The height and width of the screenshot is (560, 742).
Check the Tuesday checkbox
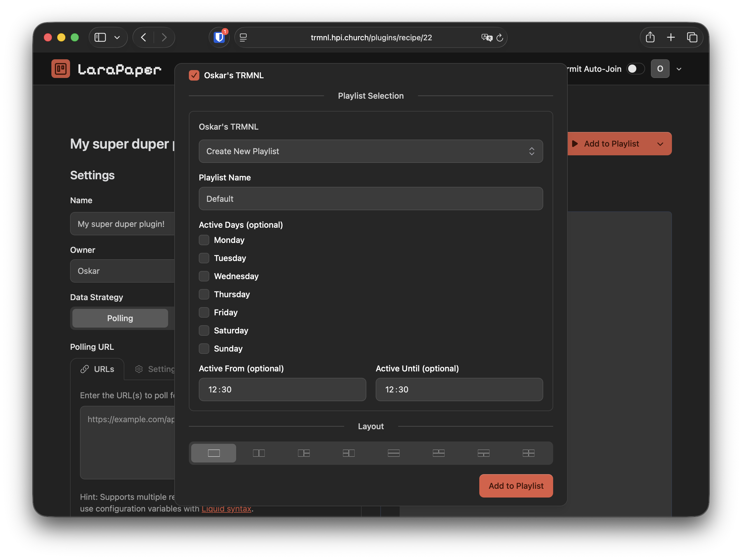coord(204,258)
